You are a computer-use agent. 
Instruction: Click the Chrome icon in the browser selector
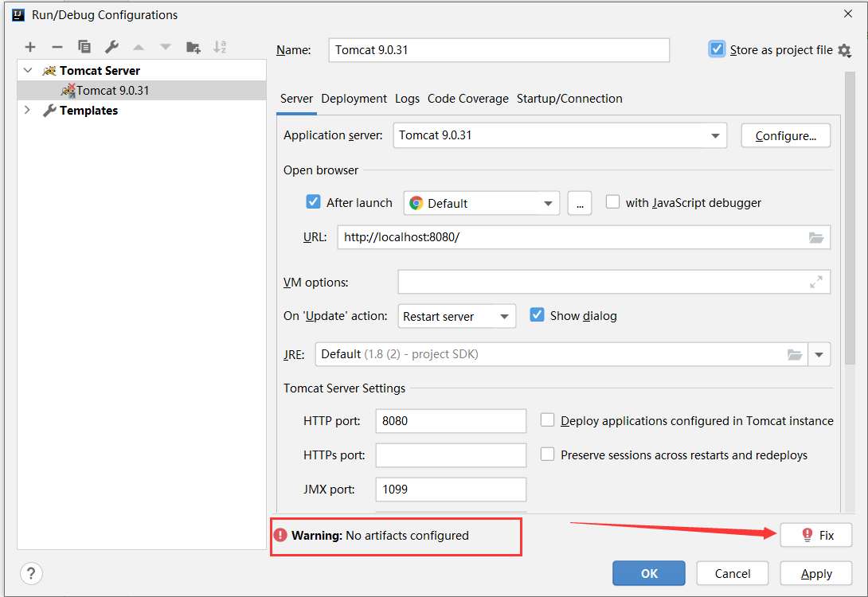(416, 204)
